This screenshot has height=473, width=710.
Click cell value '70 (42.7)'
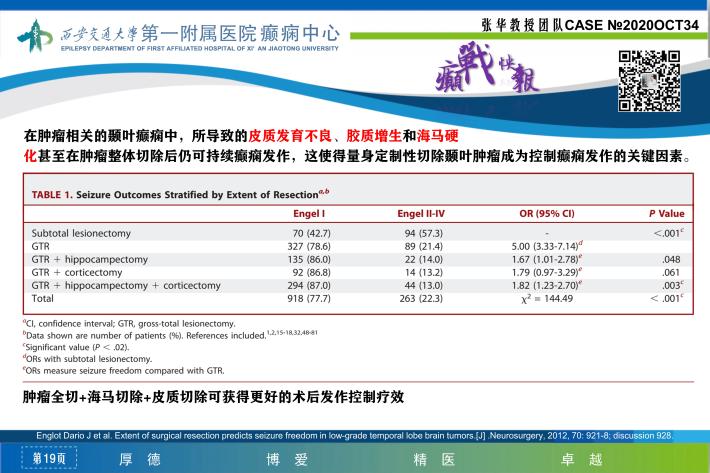[x=312, y=234]
